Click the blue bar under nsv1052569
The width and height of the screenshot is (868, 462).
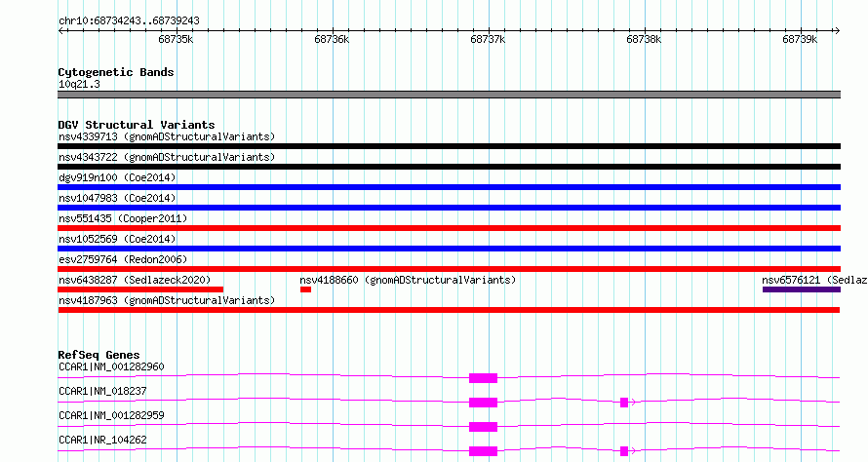pos(449,249)
